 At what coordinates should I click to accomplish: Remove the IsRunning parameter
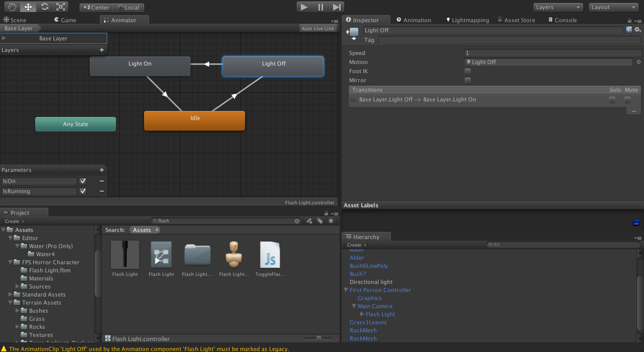pos(102,191)
